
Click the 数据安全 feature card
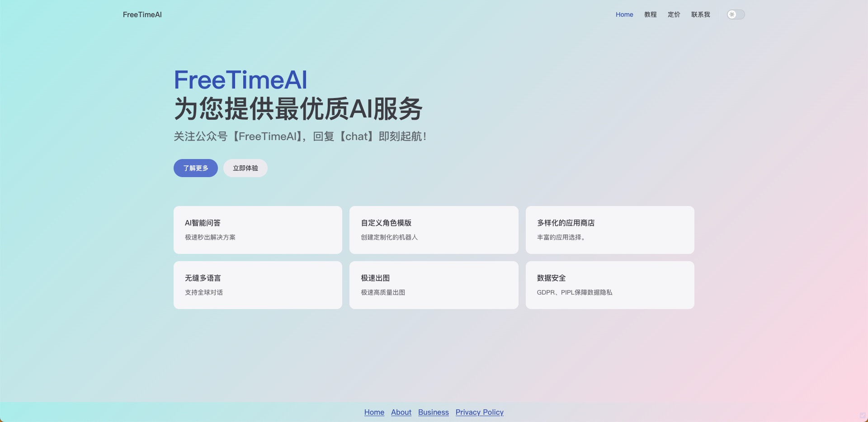(x=609, y=285)
